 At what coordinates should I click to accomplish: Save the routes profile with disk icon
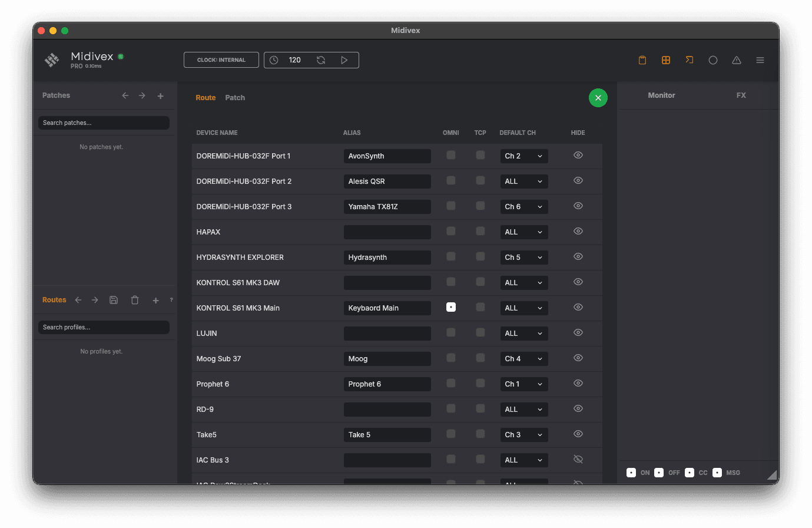(x=114, y=300)
